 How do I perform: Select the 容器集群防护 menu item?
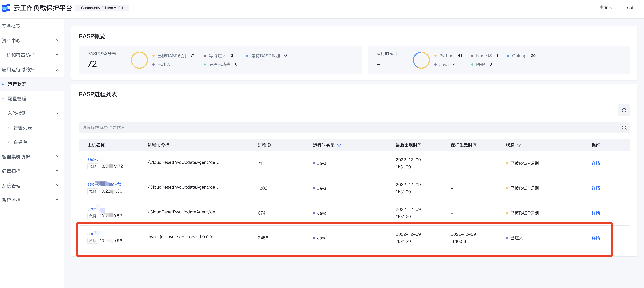coord(16,156)
